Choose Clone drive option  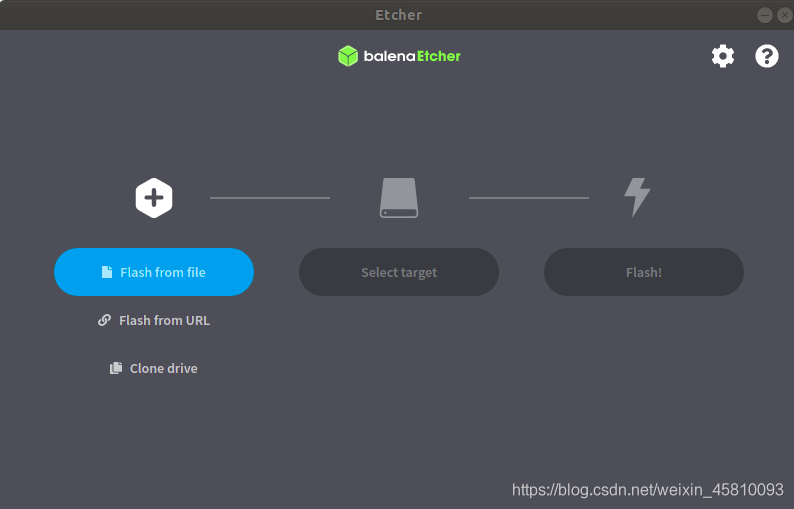[x=154, y=368]
